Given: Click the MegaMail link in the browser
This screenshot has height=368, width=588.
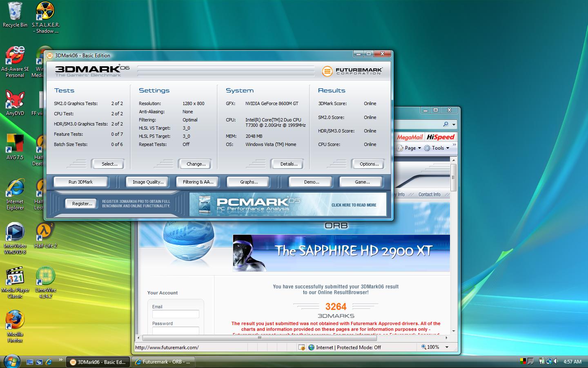Looking at the screenshot, I should pos(410,137).
